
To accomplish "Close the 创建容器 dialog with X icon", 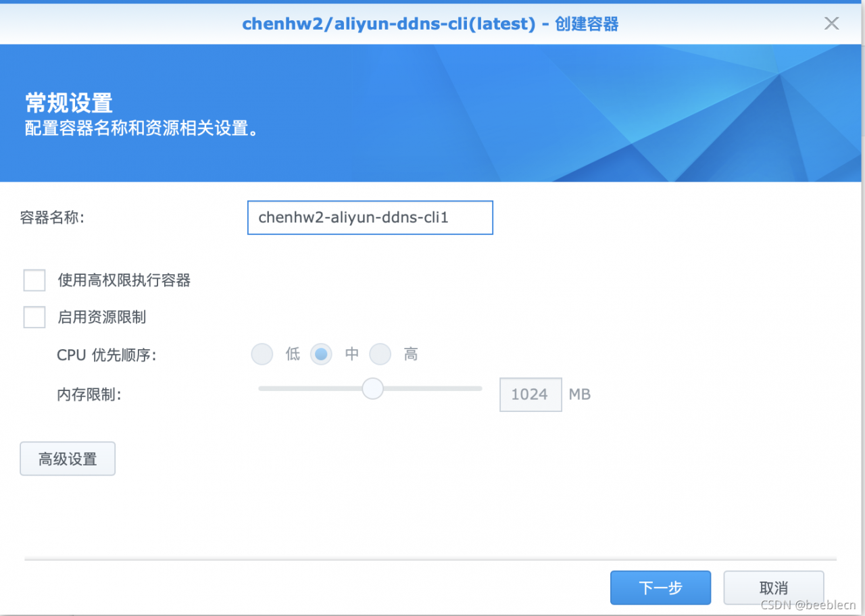I will (831, 24).
